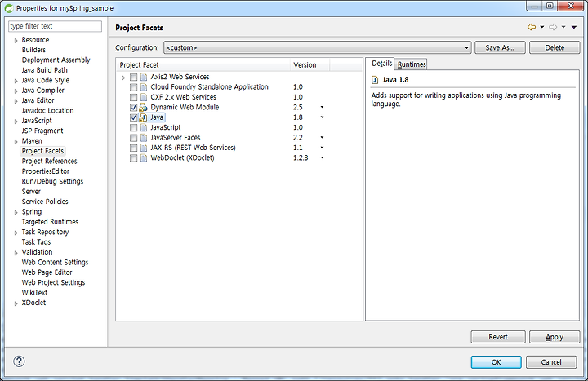
Task: Open Dynamic Web Module version dropdown
Action: click(x=322, y=107)
